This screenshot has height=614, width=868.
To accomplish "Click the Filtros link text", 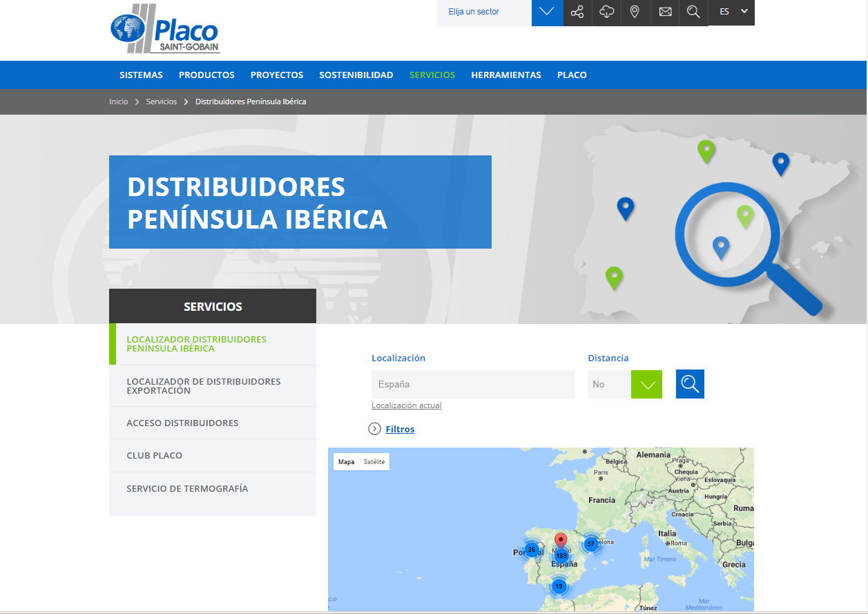I will [400, 429].
